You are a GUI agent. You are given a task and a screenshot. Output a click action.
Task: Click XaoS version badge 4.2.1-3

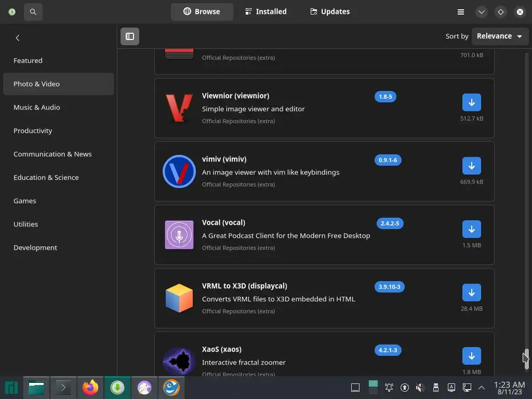[388, 350]
